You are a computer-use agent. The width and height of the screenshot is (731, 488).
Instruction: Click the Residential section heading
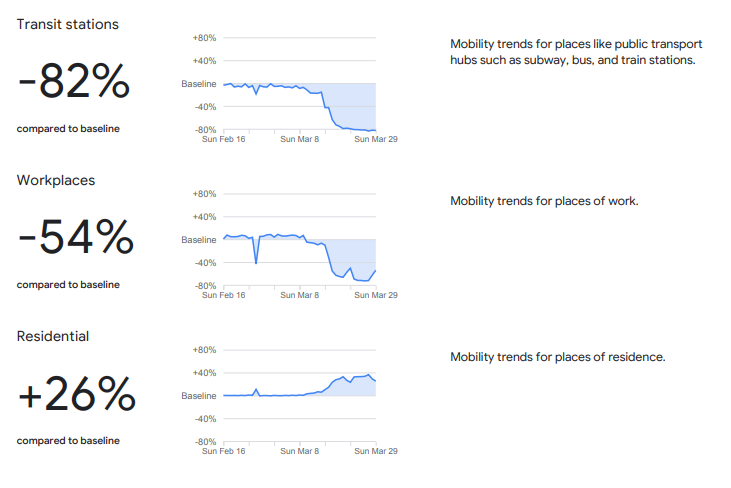click(x=53, y=336)
